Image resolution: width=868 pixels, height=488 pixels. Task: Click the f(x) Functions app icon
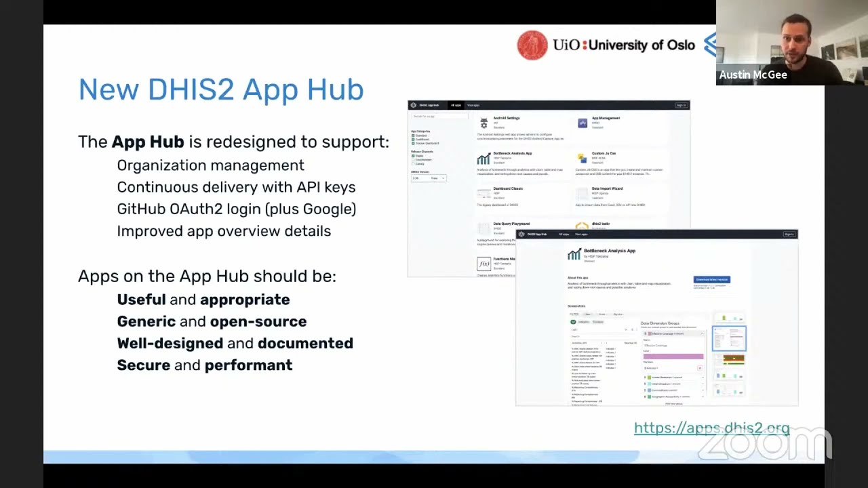pos(484,263)
